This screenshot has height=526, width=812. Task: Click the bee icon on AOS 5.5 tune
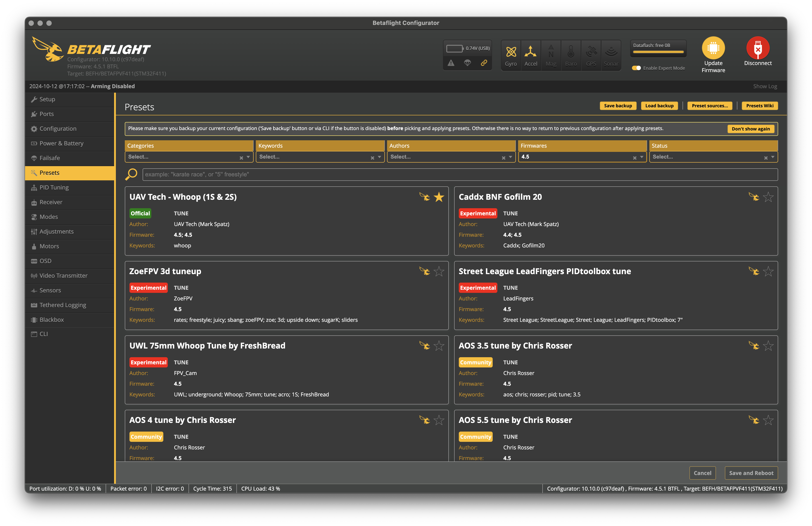click(x=754, y=420)
